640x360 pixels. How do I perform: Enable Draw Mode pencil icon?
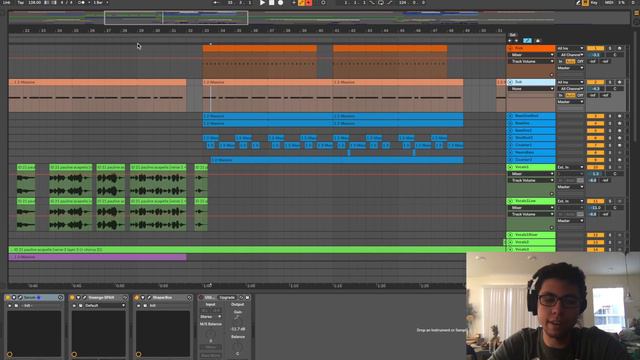[x=578, y=2]
